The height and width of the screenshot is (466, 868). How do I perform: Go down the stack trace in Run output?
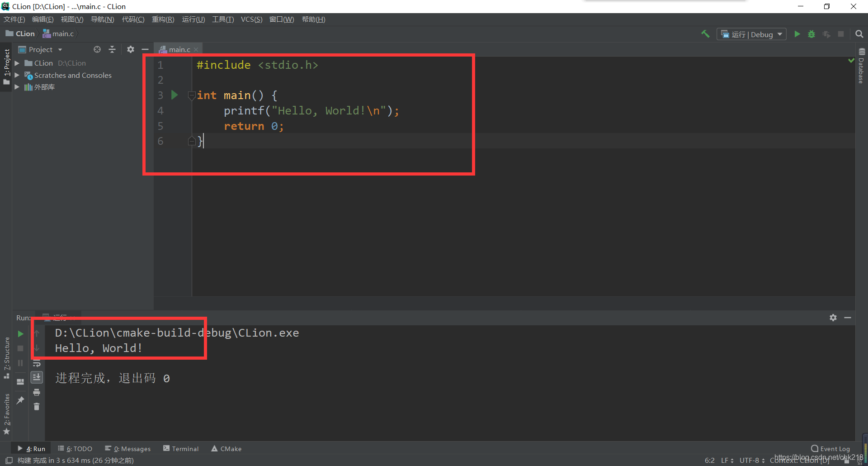[x=37, y=348]
